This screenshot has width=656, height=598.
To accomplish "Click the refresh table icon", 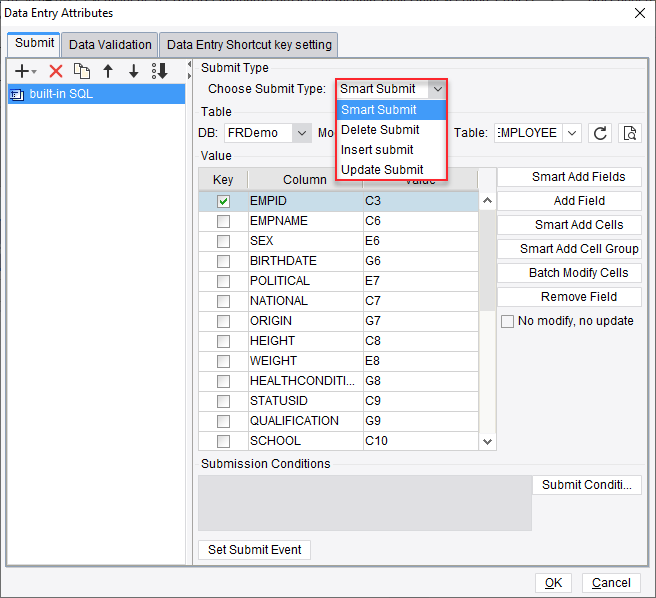I will (600, 133).
